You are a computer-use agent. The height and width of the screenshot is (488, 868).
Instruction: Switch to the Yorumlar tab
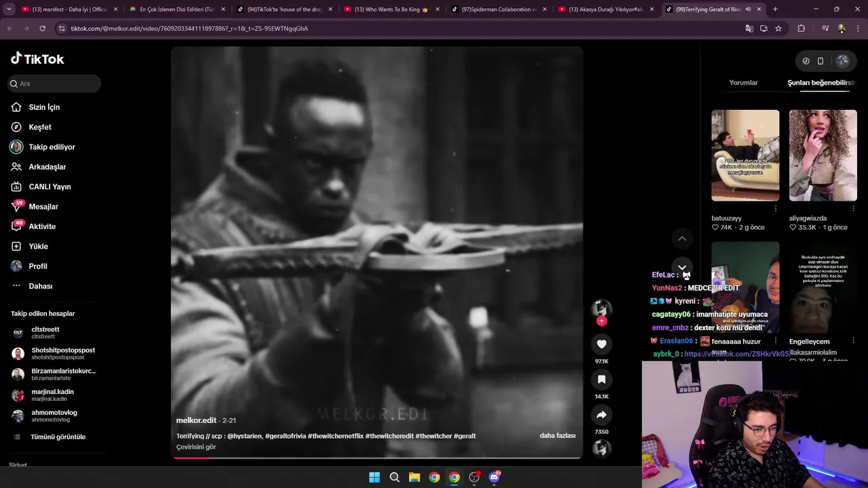[x=743, y=83]
